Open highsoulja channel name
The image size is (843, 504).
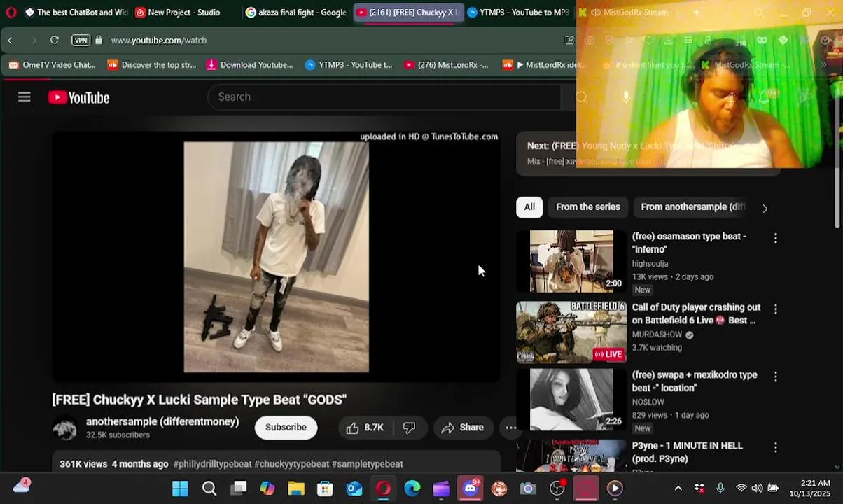(650, 264)
